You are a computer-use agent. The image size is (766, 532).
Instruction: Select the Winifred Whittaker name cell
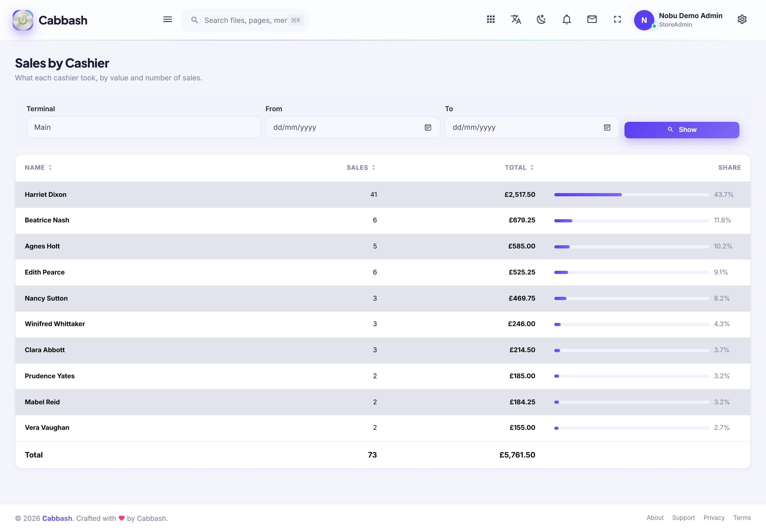tap(55, 324)
